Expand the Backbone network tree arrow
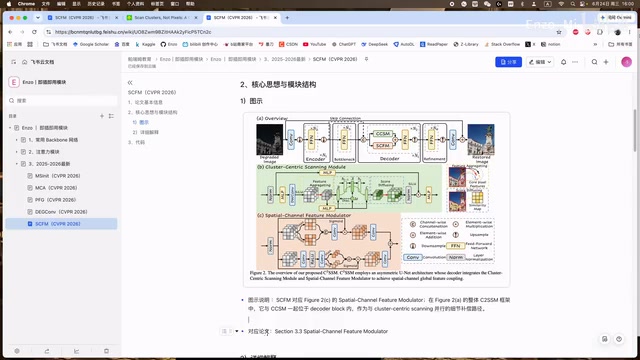640x360 pixels. (17, 140)
